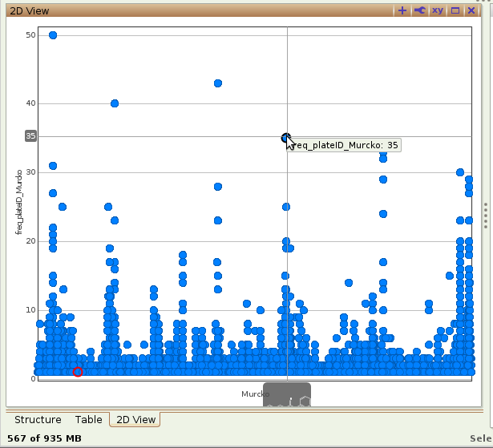The height and width of the screenshot is (448, 493).
Task: Close the 2D View panel
Action: [x=471, y=10]
